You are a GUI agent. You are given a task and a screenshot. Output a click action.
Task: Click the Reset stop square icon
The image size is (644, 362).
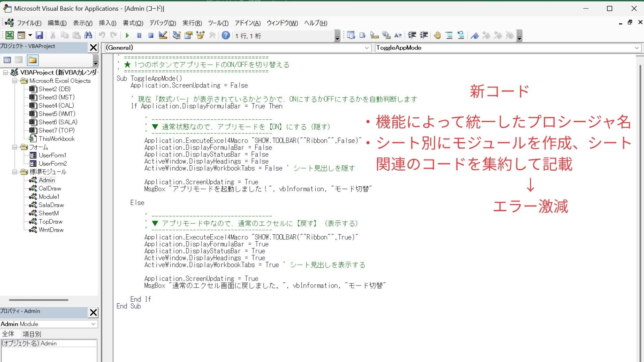click(x=151, y=35)
